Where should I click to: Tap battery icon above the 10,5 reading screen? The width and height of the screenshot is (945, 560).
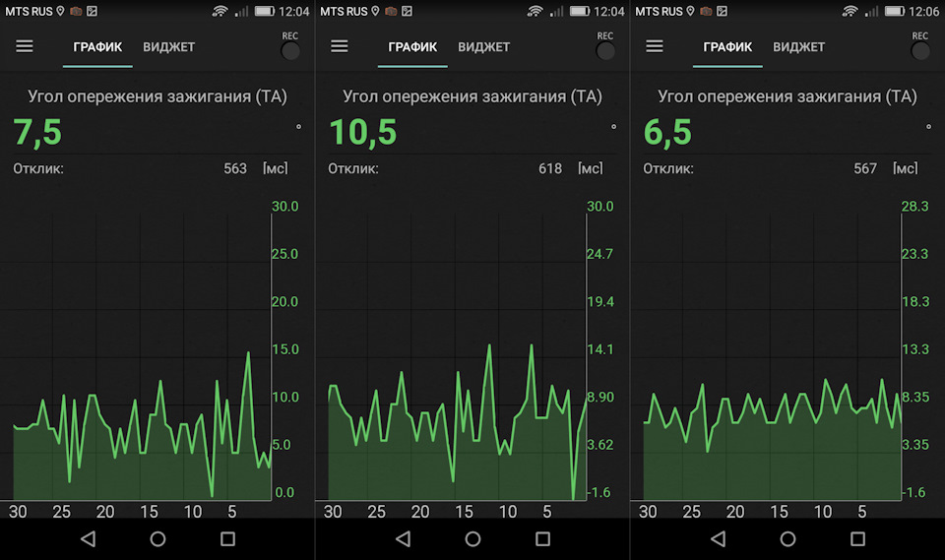coord(580,11)
